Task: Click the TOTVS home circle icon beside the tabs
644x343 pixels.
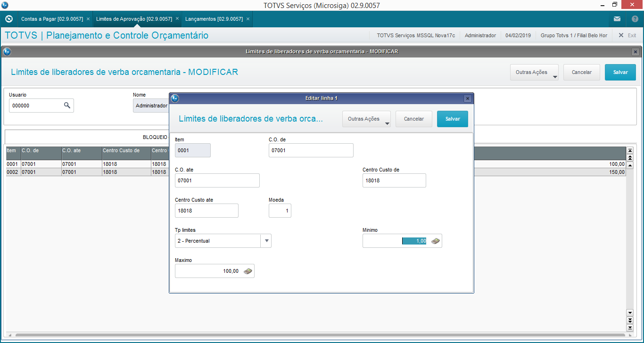Action: 9,19
